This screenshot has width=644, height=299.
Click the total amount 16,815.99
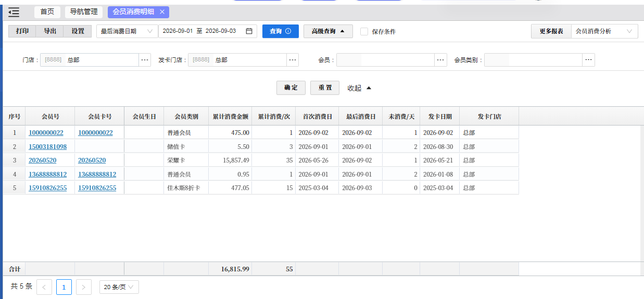tap(235, 269)
